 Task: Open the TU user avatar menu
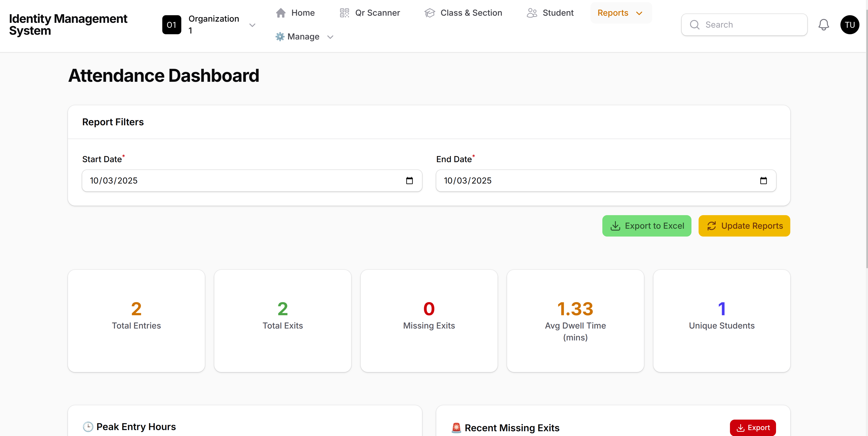pos(849,25)
